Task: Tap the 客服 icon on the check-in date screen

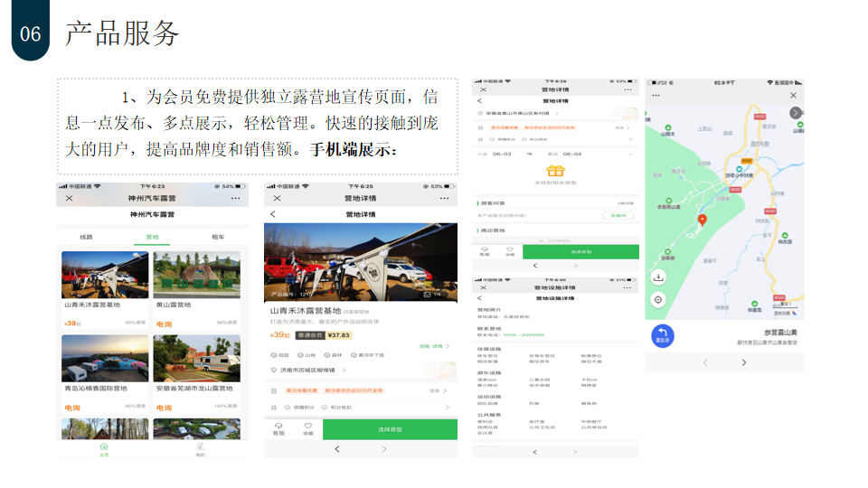Action: tap(485, 251)
